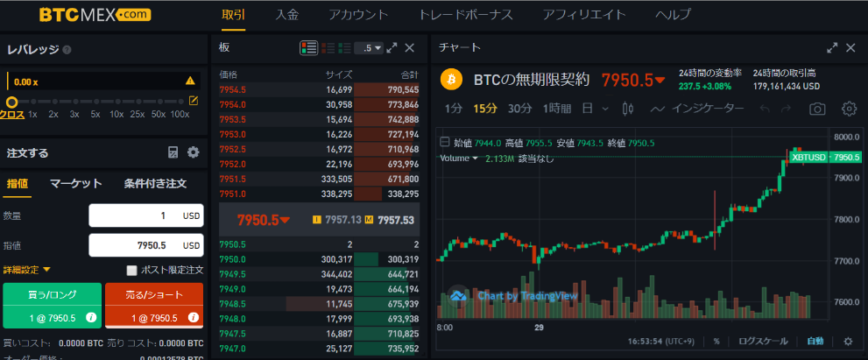Edit custom leverage pencil icon
The height and width of the screenshot is (360, 868).
(x=194, y=101)
